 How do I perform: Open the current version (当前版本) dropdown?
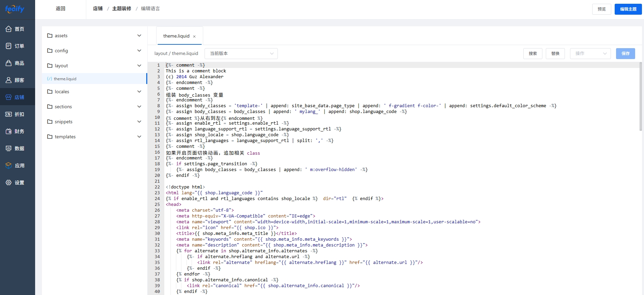241,54
